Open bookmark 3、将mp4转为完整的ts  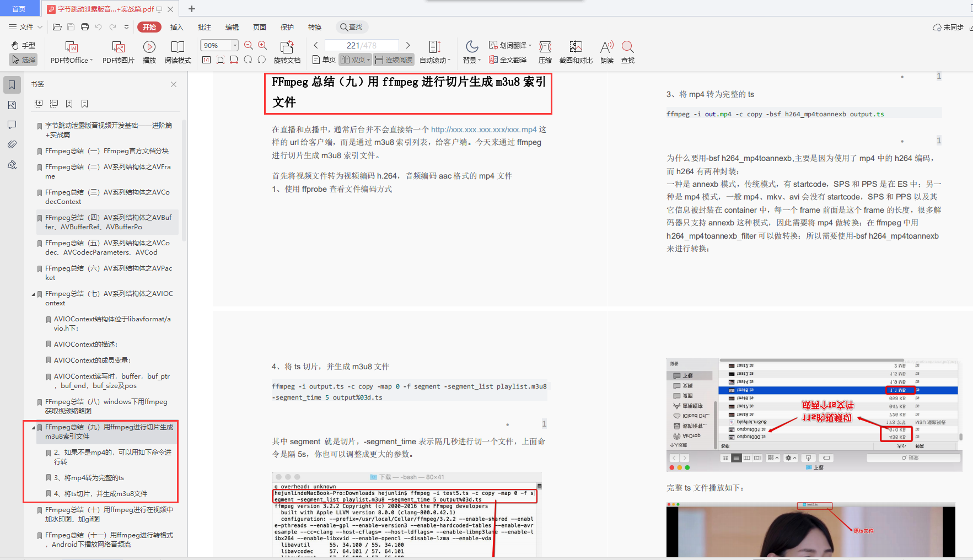[89, 477]
